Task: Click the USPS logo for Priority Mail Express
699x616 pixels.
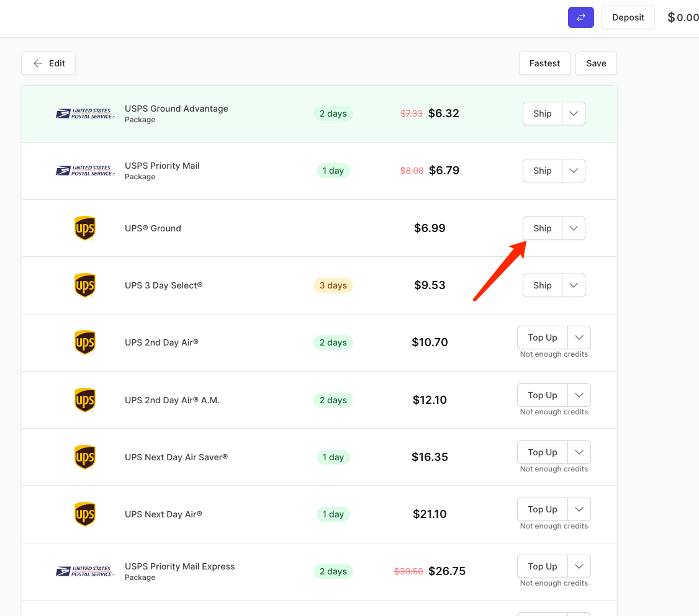Action: coord(85,571)
